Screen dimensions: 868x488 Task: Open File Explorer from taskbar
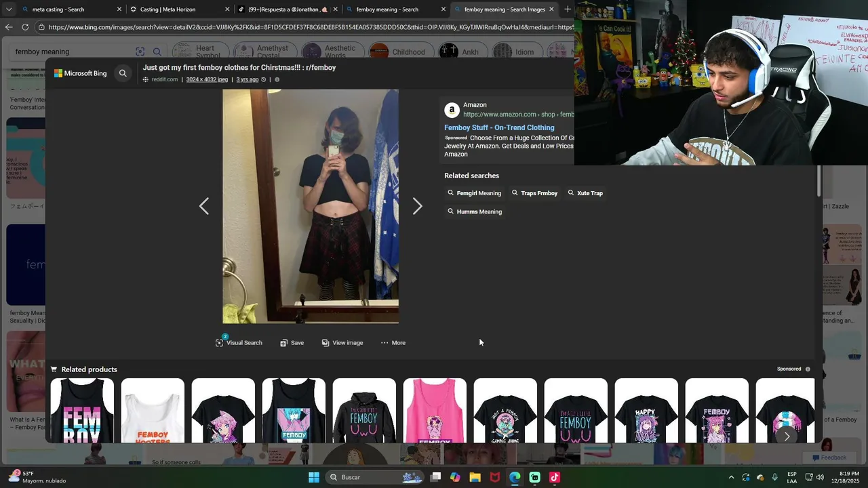(x=475, y=477)
